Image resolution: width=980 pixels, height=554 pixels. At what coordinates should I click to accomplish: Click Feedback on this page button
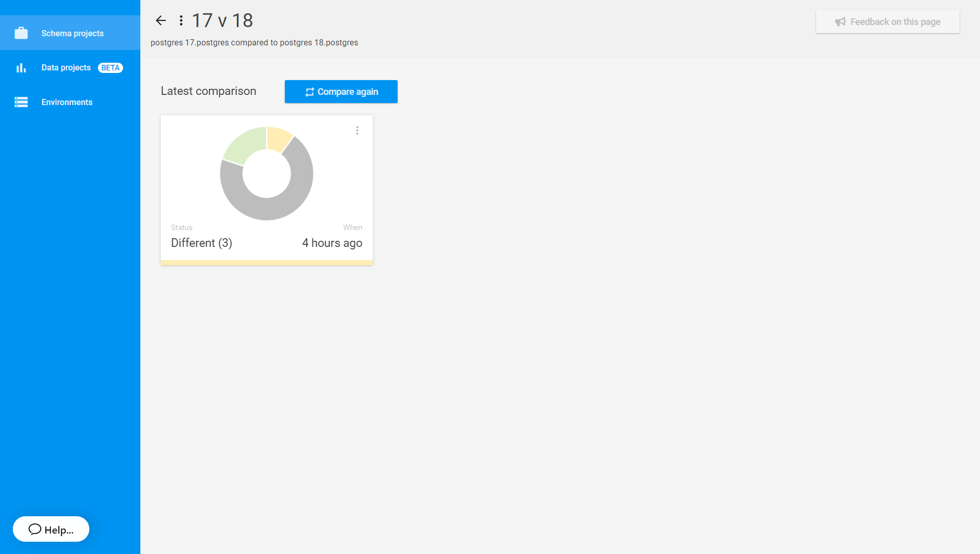coord(888,22)
